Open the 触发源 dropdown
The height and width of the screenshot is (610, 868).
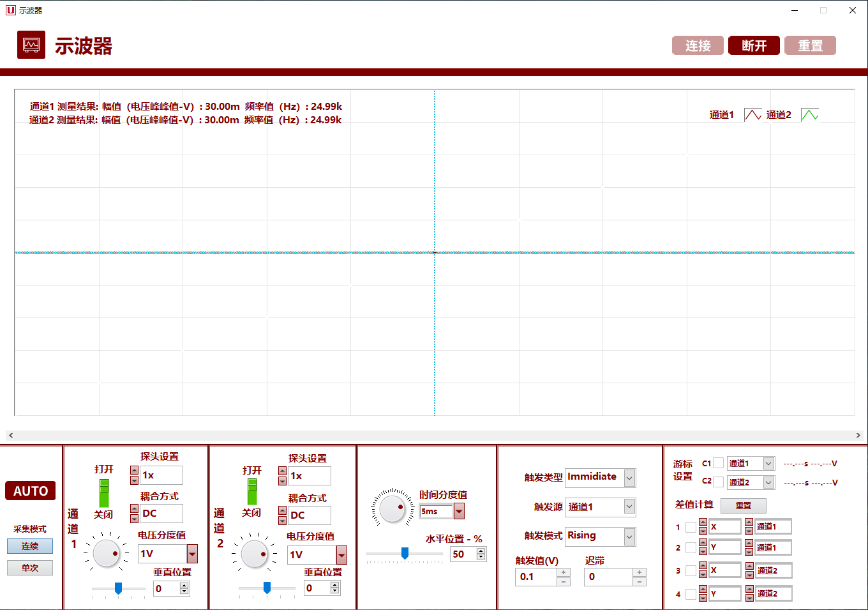click(629, 507)
